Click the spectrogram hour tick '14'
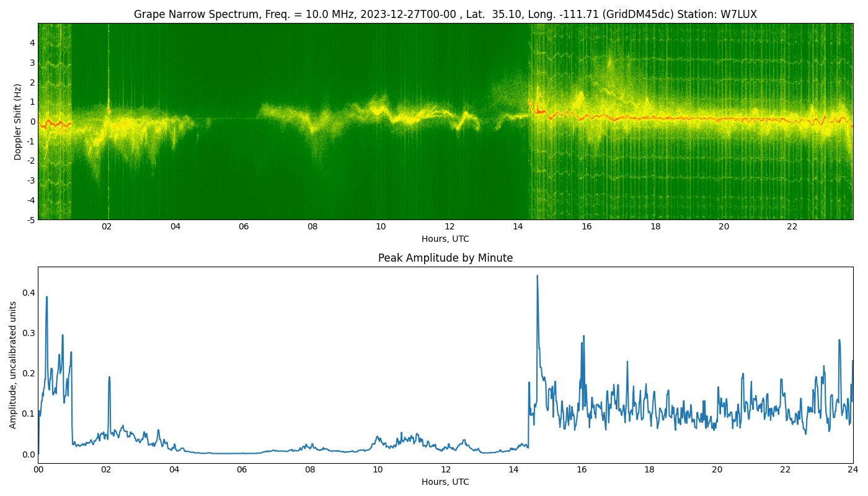 pyautogui.click(x=518, y=227)
